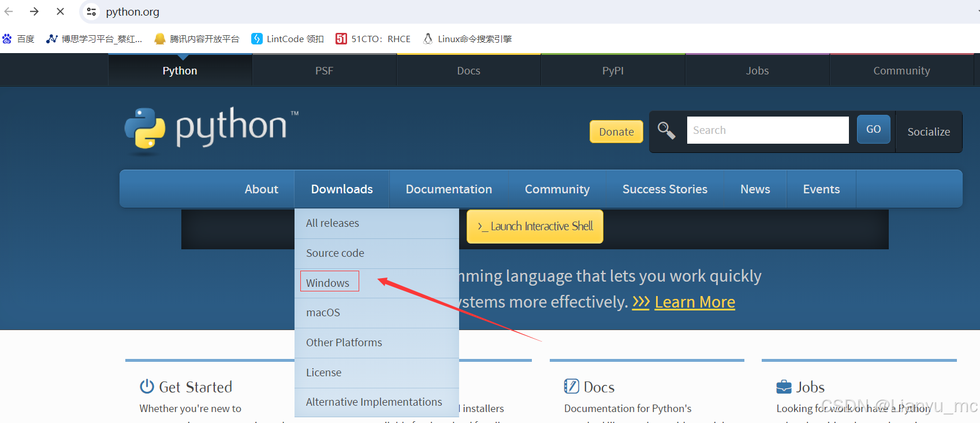
Task: Choose Source code from Downloads menu
Action: 377,253
